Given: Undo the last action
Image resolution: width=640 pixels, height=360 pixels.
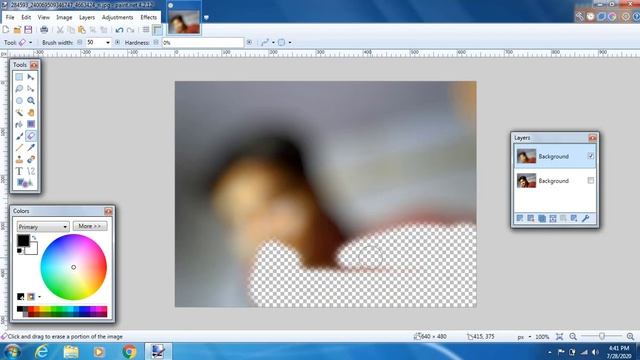Looking at the screenshot, I should click(119, 30).
